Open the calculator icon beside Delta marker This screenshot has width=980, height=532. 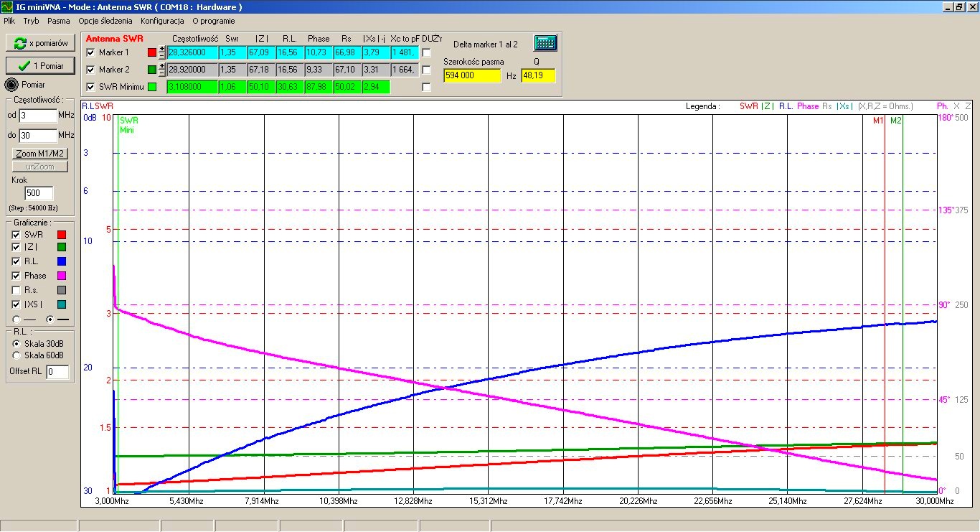(x=545, y=43)
